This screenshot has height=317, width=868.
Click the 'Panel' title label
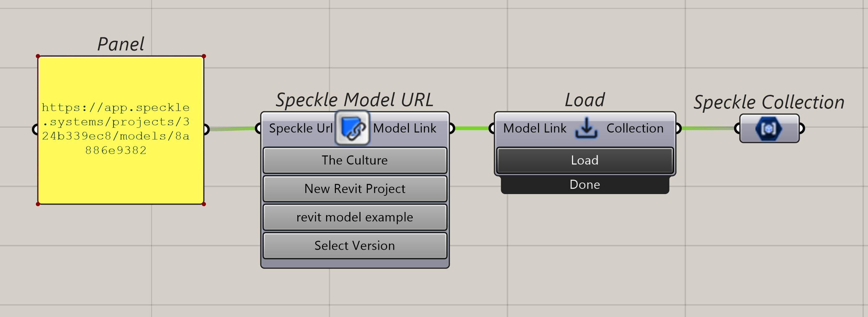click(121, 44)
